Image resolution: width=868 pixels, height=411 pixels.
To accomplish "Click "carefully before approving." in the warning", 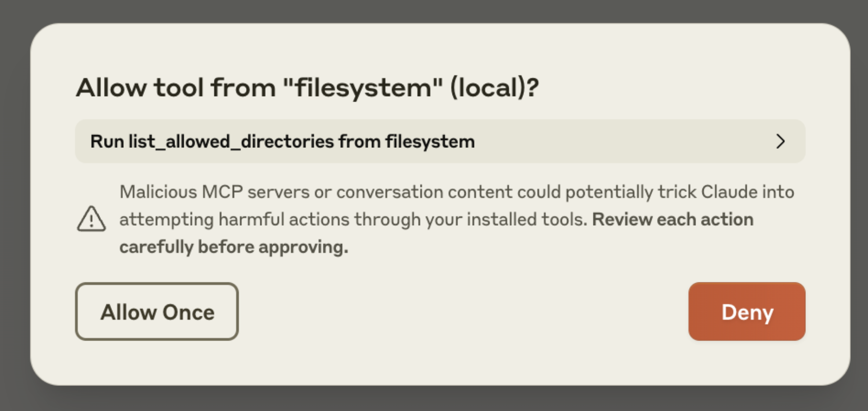I will 234,247.
